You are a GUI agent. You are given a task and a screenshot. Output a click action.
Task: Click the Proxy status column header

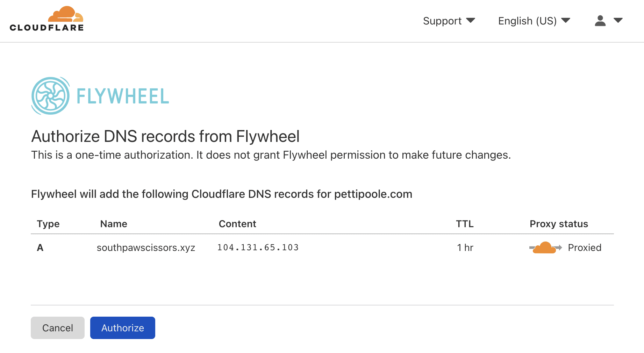(x=559, y=224)
